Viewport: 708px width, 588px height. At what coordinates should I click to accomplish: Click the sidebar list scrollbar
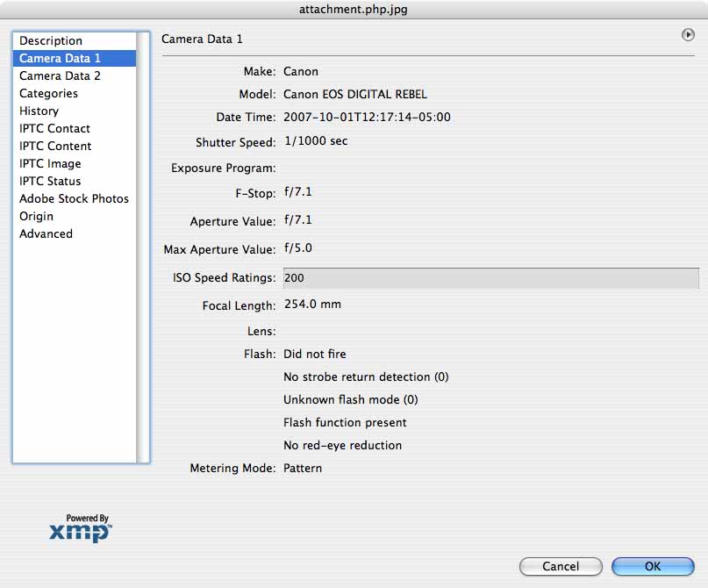pos(143,246)
